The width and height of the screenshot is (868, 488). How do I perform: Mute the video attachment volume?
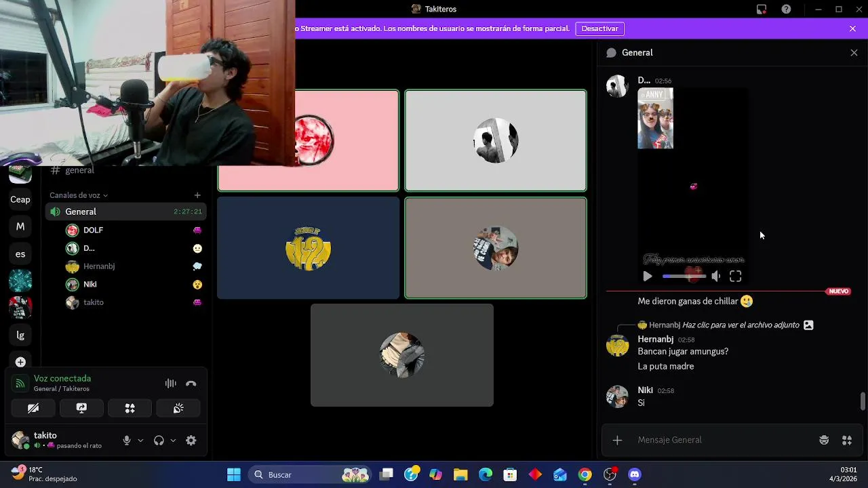click(716, 277)
